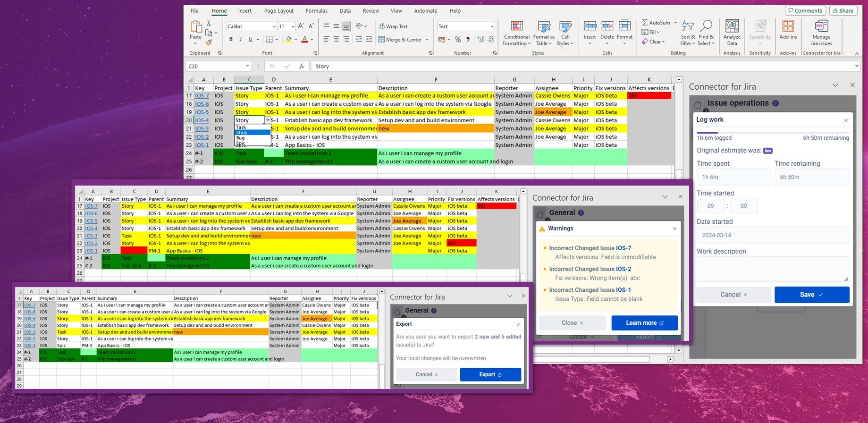868x423 pixels.
Task: Select Bug in Issue Type list
Action: 253,138
